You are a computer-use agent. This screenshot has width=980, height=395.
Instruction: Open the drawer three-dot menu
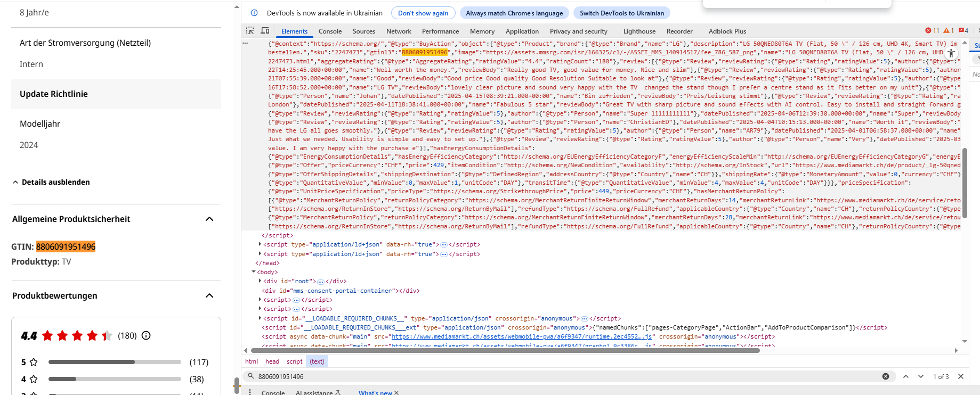(x=249, y=392)
